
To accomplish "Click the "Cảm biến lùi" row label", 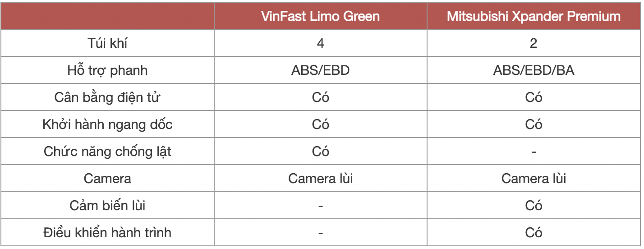I will click(107, 206).
